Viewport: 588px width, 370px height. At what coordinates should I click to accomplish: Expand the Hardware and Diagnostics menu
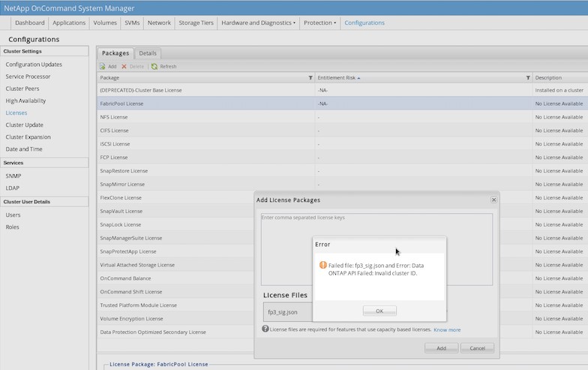point(259,23)
